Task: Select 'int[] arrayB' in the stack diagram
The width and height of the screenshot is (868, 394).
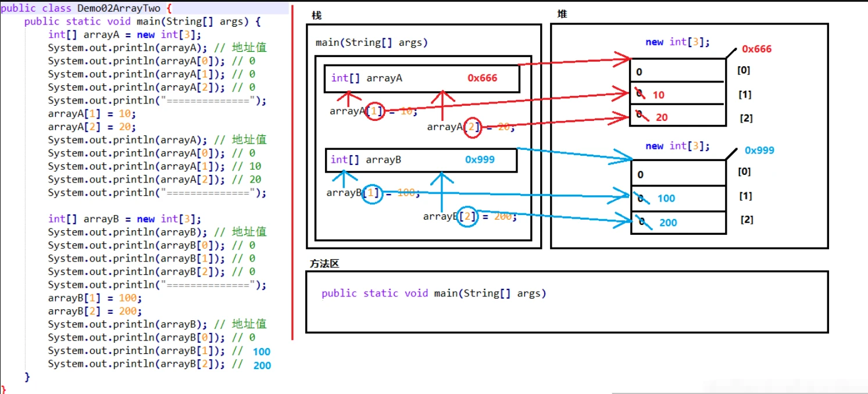Action: (x=366, y=159)
